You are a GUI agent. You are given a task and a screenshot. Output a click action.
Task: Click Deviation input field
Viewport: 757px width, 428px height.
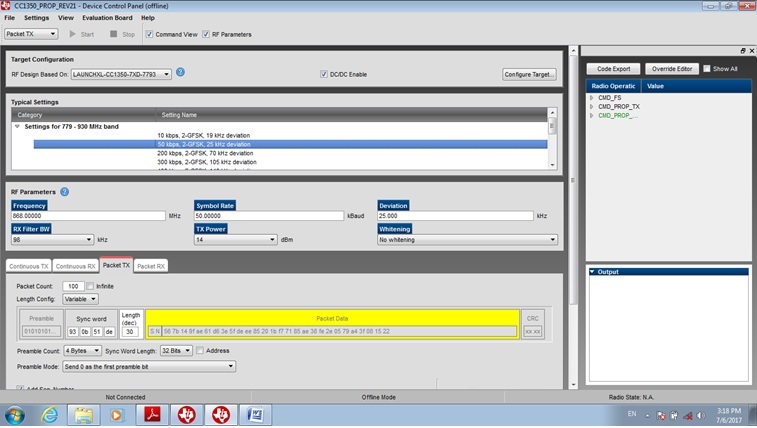[455, 216]
